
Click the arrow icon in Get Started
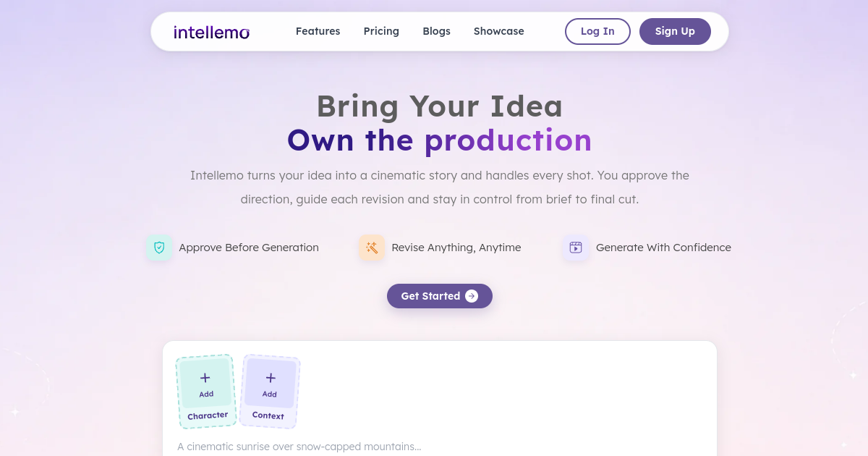point(472,296)
